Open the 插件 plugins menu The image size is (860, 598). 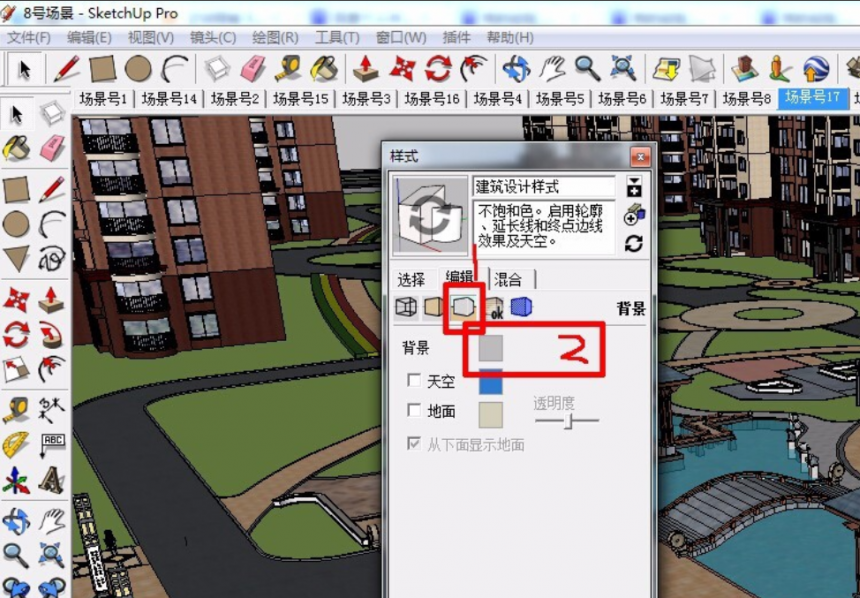point(456,38)
